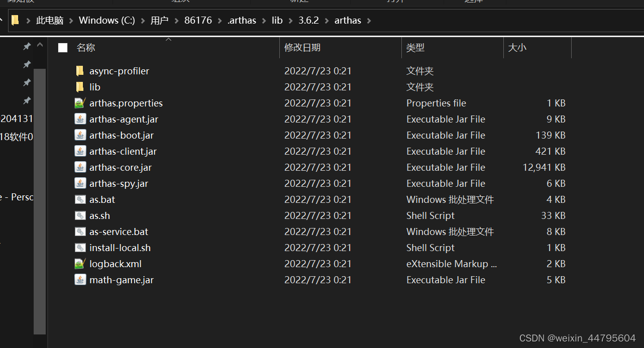Viewport: 644px width, 348px height.
Task: Expand chevron after lib in address path
Action: pyautogui.click(x=290, y=21)
